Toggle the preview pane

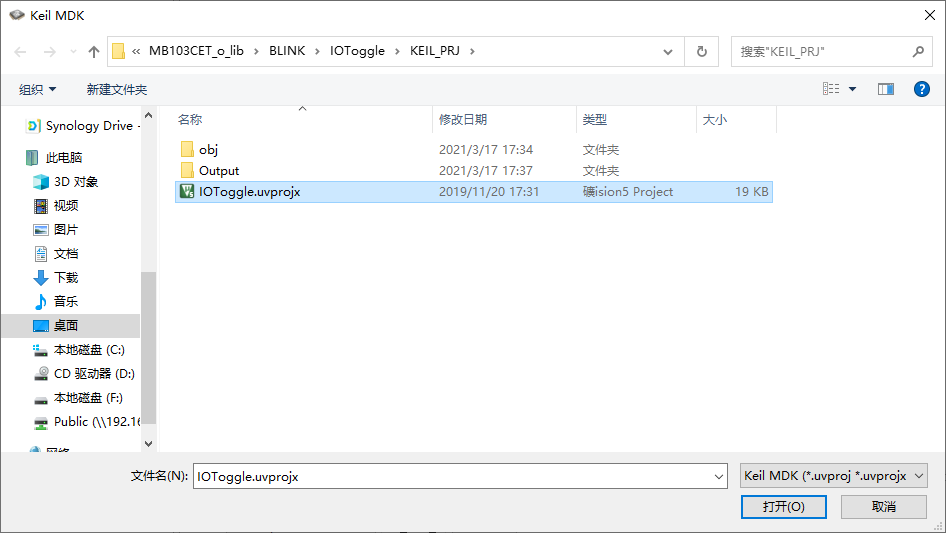pos(886,89)
